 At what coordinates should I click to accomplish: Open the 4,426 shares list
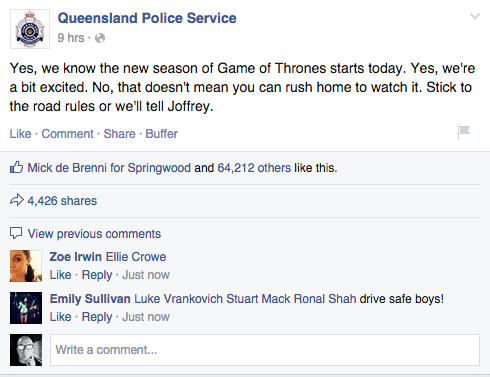pos(62,201)
